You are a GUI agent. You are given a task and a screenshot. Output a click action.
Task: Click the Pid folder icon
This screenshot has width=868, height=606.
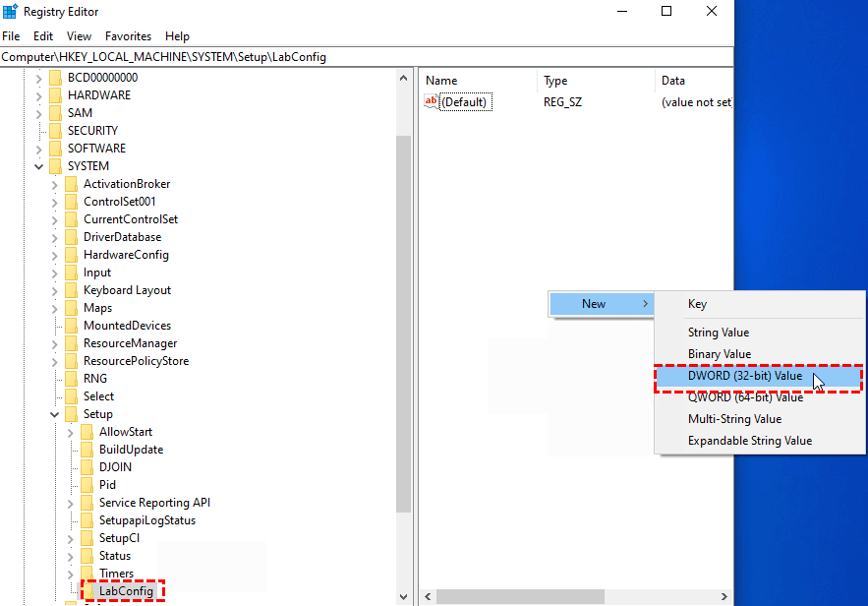coord(87,485)
